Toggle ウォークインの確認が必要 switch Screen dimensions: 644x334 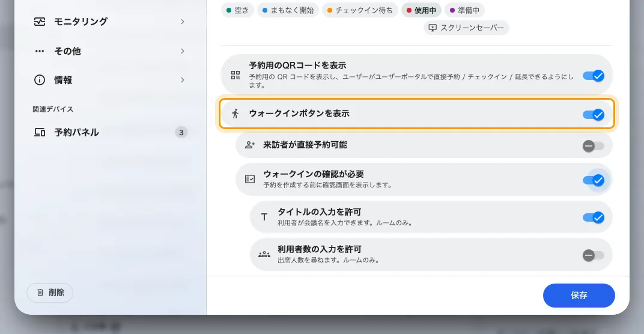pos(594,180)
